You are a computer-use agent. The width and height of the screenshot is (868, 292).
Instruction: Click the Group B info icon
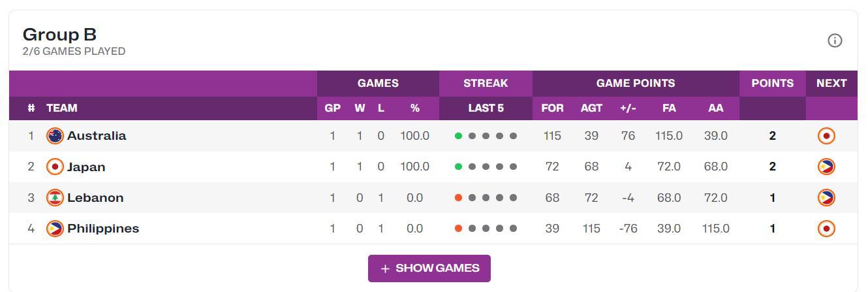click(x=835, y=41)
